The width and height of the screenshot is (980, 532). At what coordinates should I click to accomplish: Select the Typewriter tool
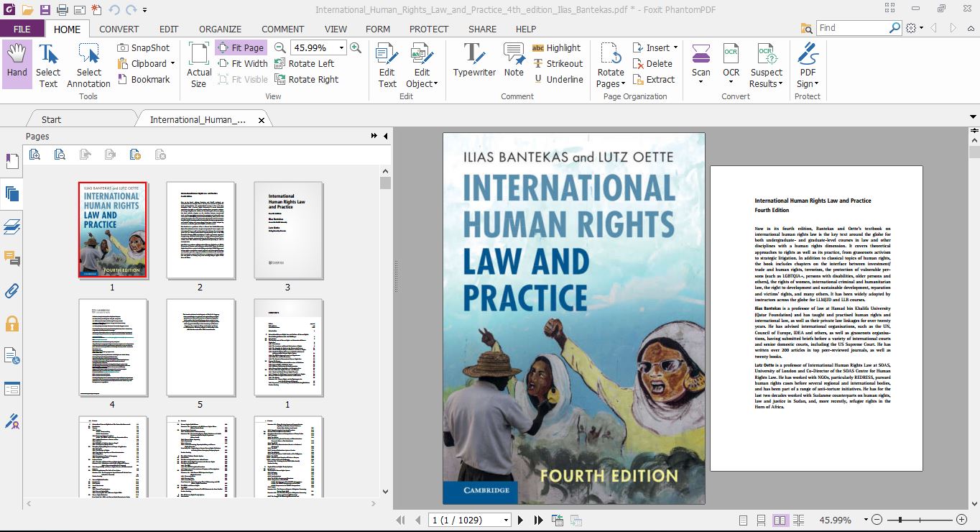point(474,60)
